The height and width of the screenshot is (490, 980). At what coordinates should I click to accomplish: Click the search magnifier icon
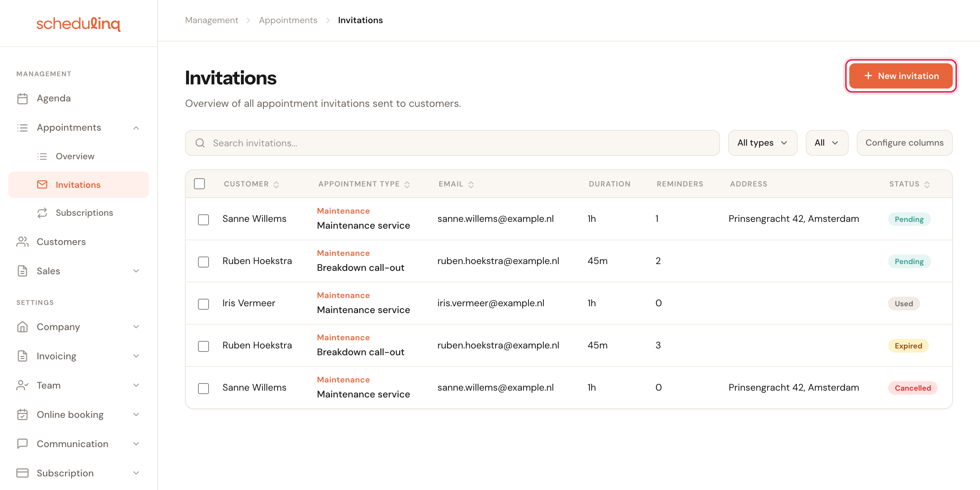point(200,143)
